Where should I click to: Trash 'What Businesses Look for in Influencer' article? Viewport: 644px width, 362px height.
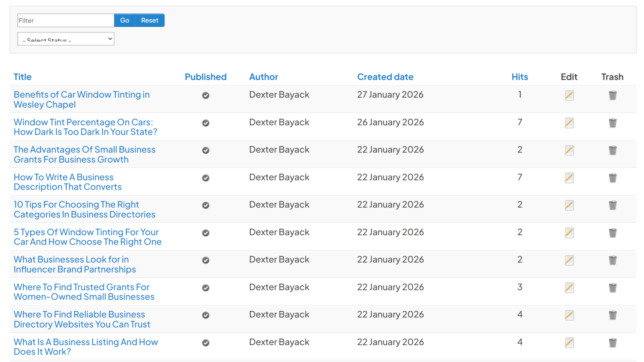[x=612, y=260]
